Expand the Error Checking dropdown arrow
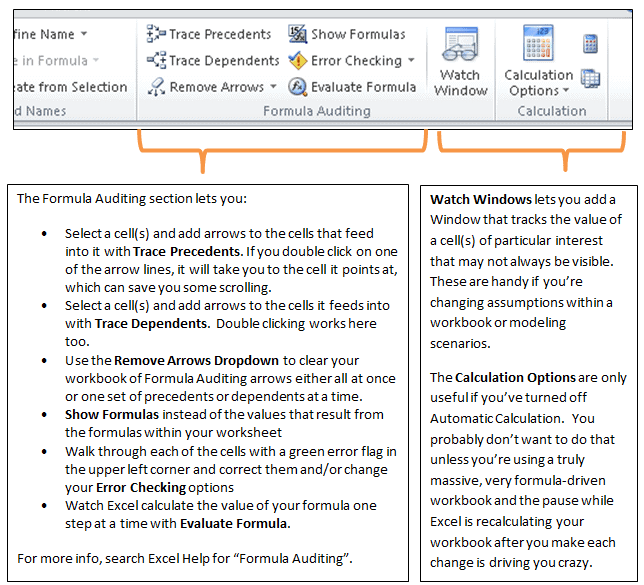This screenshot has width=644, height=585. coord(411,60)
